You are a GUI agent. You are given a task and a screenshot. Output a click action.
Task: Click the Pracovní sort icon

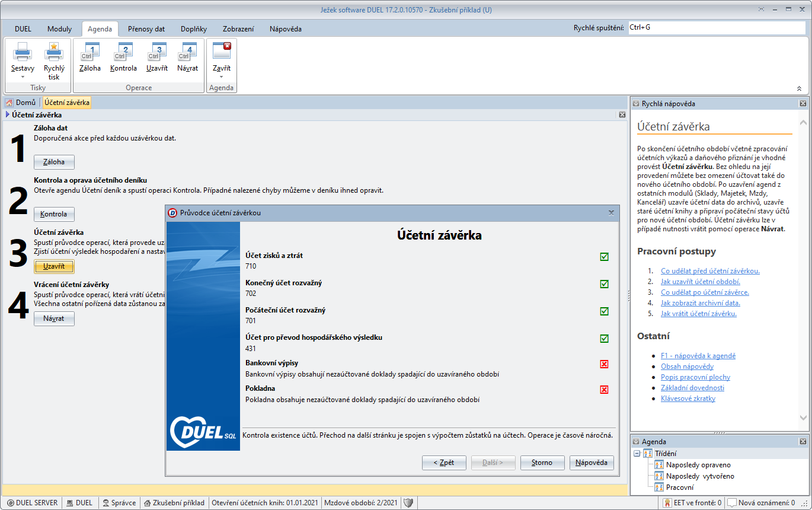(659, 487)
